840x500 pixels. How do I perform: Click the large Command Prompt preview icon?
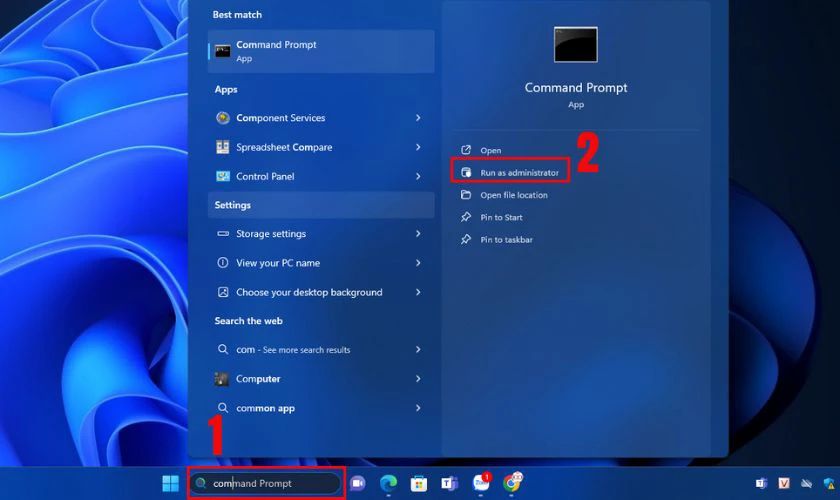pos(576,44)
